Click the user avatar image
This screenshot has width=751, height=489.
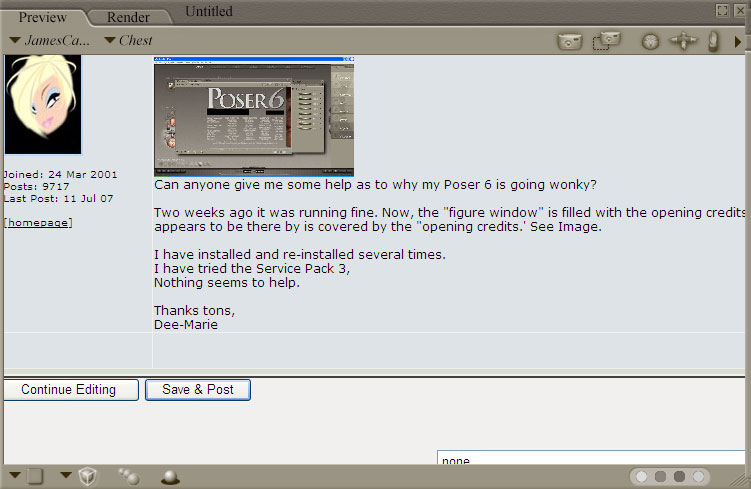point(43,104)
